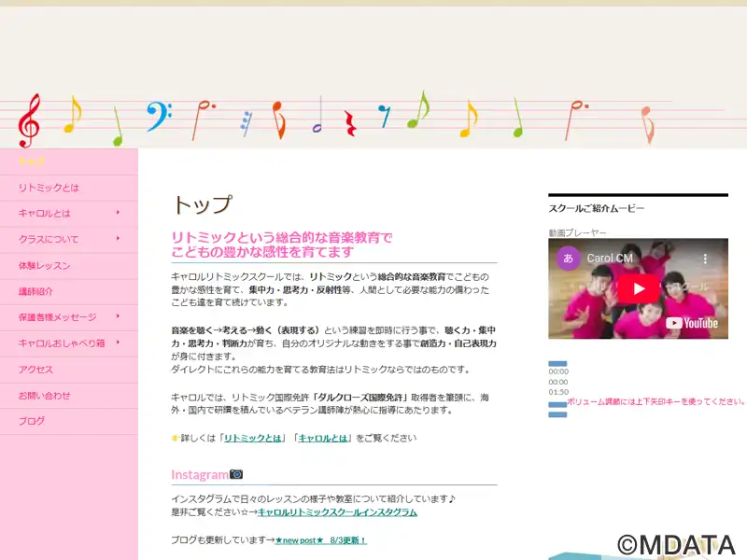This screenshot has width=747, height=560.
Task: Click the red treble clef in the header
Action: pos(29,119)
